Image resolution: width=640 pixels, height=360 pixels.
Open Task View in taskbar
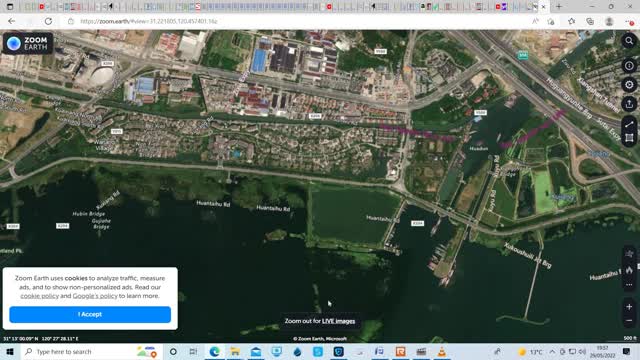point(193,351)
